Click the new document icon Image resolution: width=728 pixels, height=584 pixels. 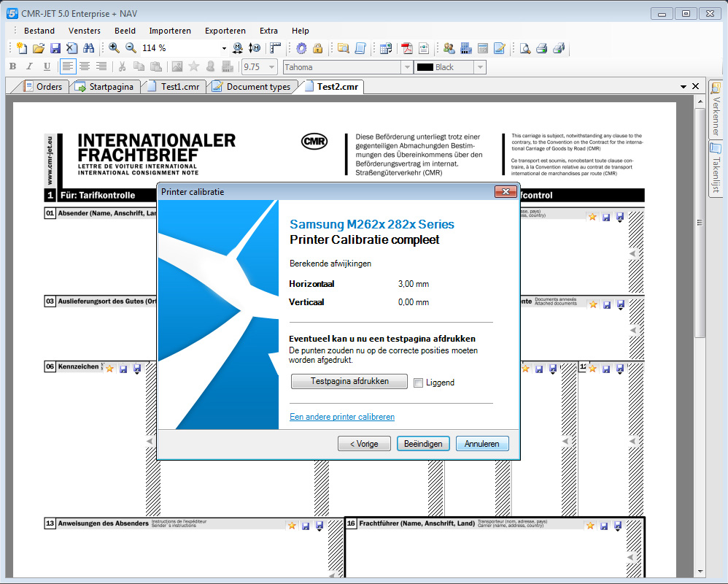coord(21,48)
